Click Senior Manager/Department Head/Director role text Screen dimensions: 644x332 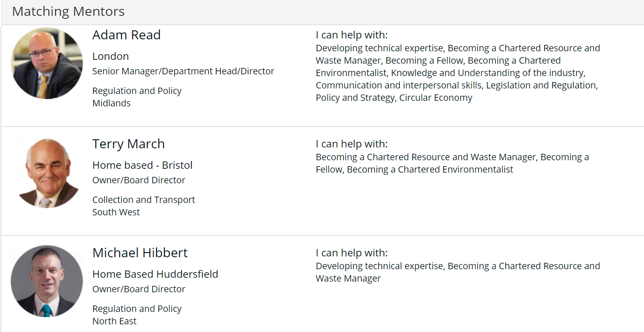[183, 71]
